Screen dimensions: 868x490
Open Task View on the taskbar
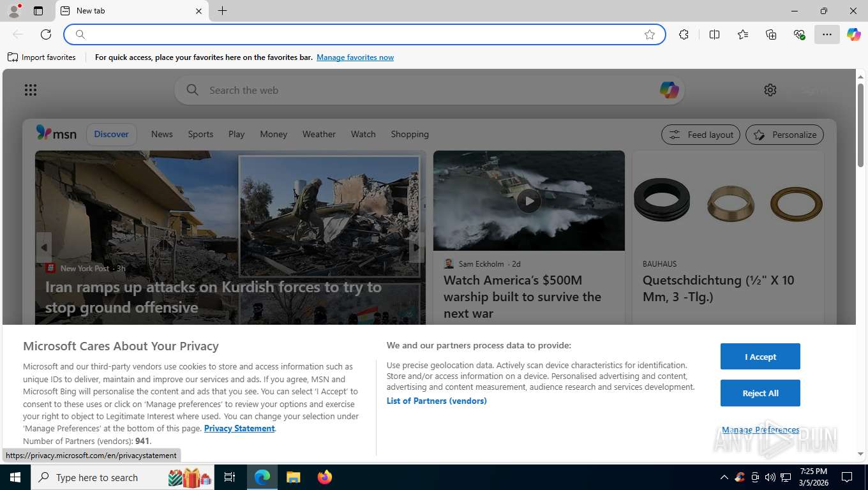tap(230, 477)
